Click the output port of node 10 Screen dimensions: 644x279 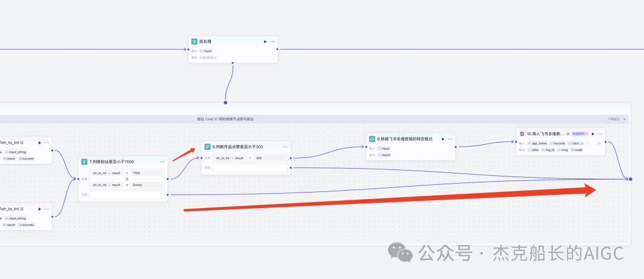pos(605,142)
